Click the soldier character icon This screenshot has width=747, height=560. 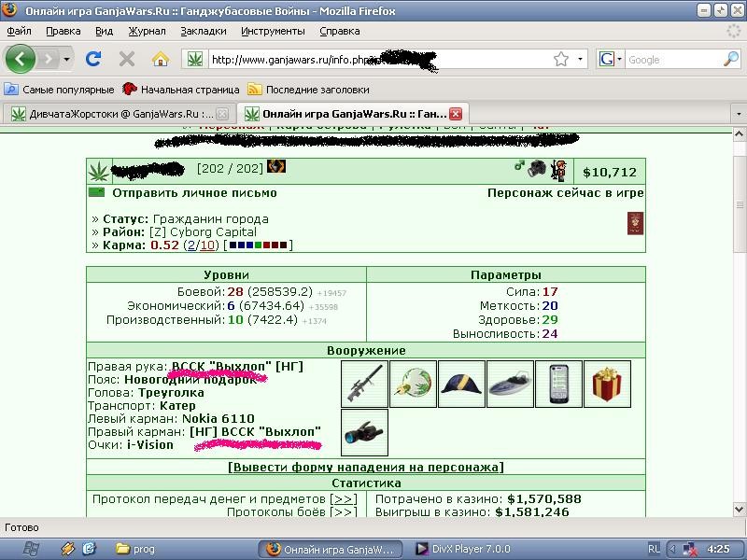click(x=558, y=171)
